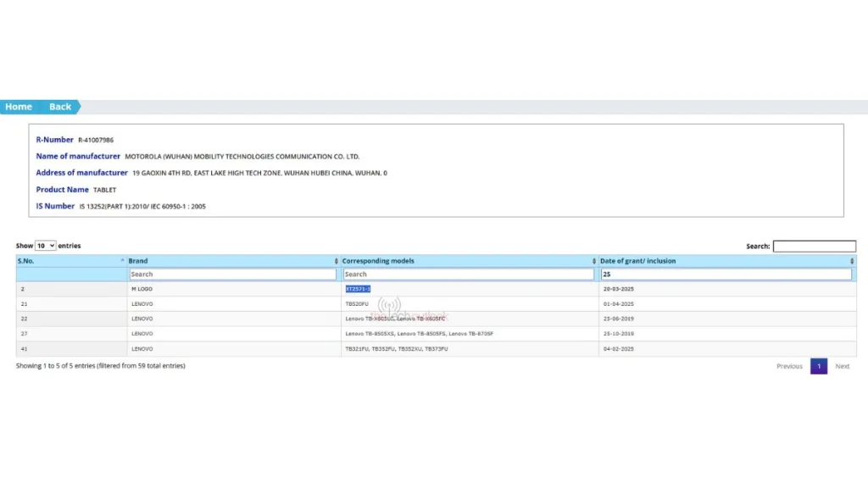Go to the Back breadcrumb tab
This screenshot has width=868, height=488.
click(x=60, y=107)
